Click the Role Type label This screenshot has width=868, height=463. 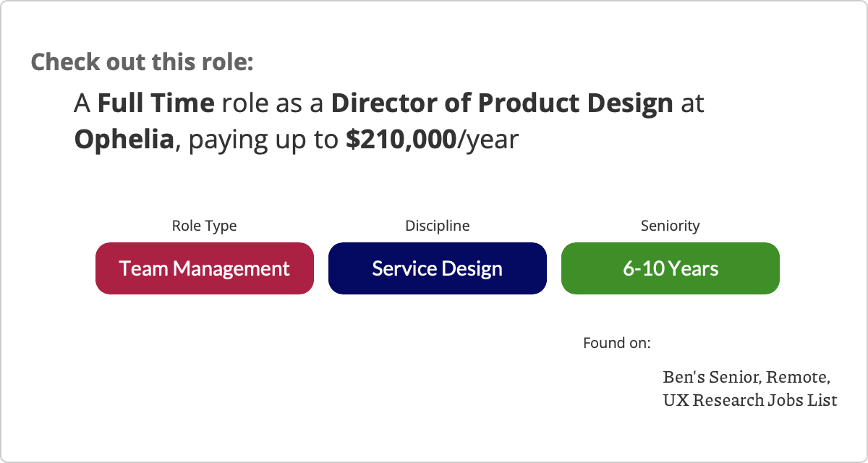coord(204,226)
